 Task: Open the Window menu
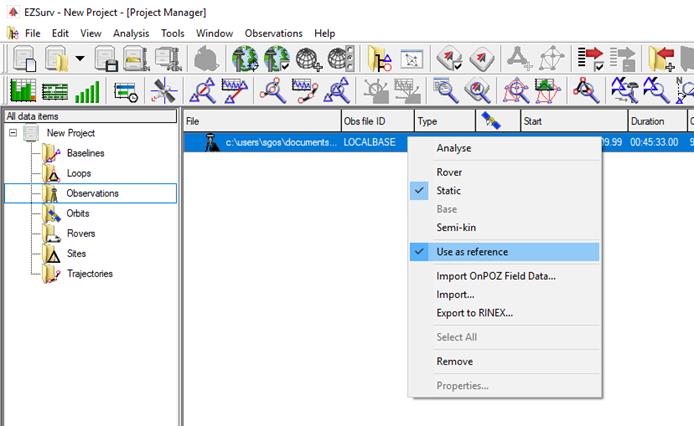coord(214,33)
